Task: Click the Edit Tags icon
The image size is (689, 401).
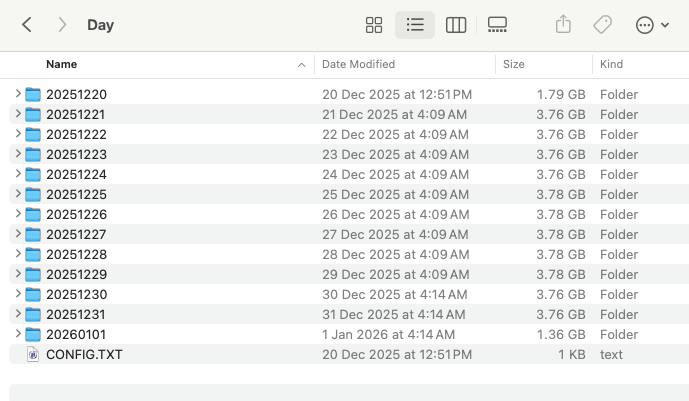Action: click(602, 25)
